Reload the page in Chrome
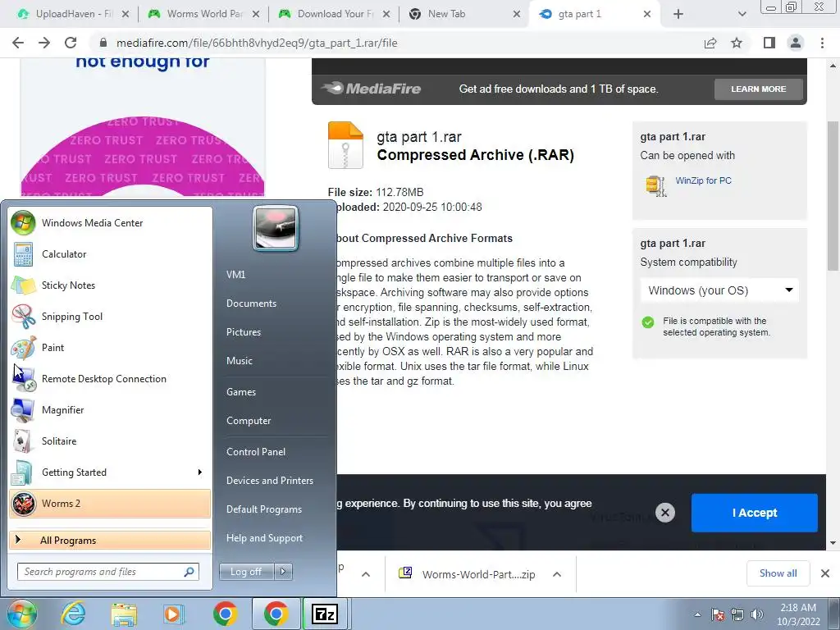This screenshot has height=630, width=840. (71, 43)
